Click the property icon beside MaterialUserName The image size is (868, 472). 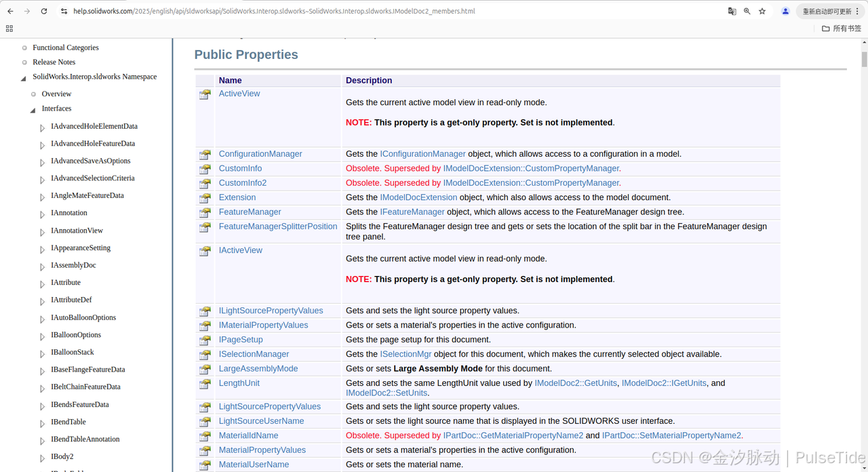(205, 466)
